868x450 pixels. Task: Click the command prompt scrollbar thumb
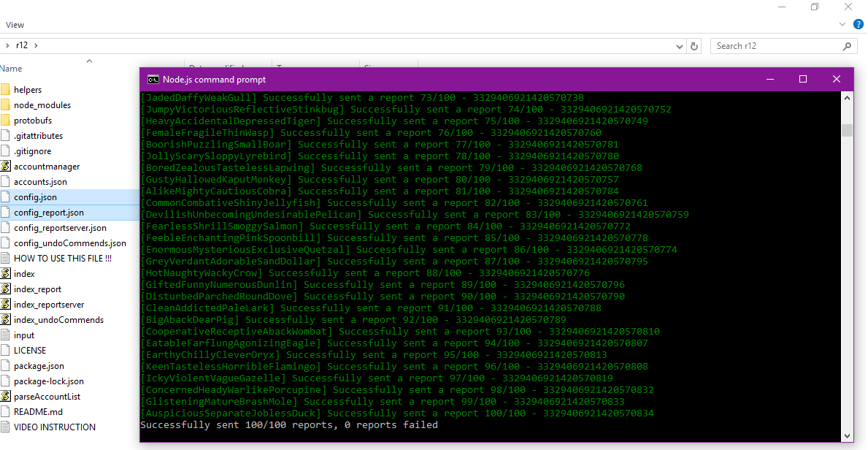(x=847, y=130)
